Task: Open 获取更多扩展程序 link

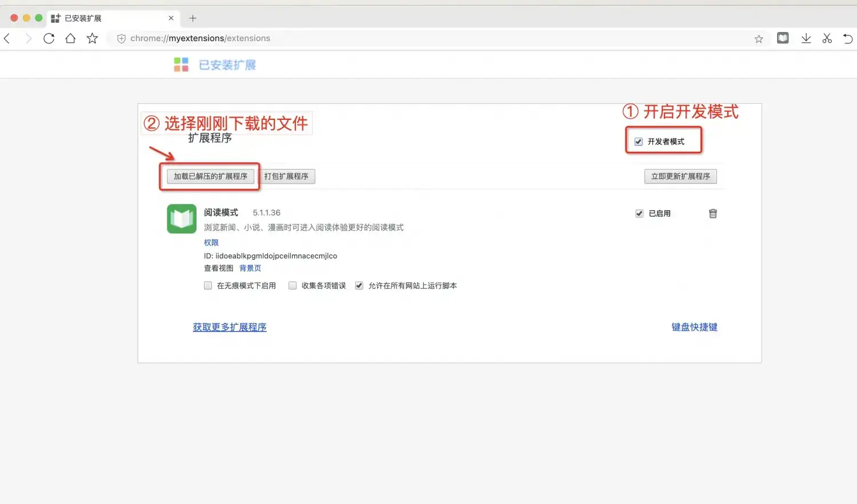Action: click(230, 327)
